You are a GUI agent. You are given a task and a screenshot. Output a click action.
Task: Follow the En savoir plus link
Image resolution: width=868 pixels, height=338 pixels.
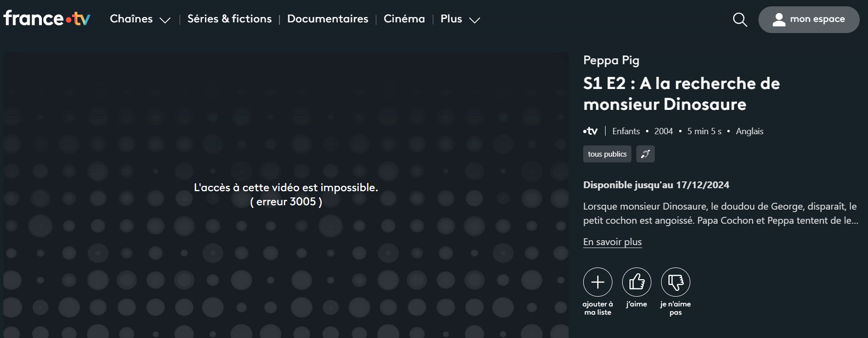click(x=612, y=242)
